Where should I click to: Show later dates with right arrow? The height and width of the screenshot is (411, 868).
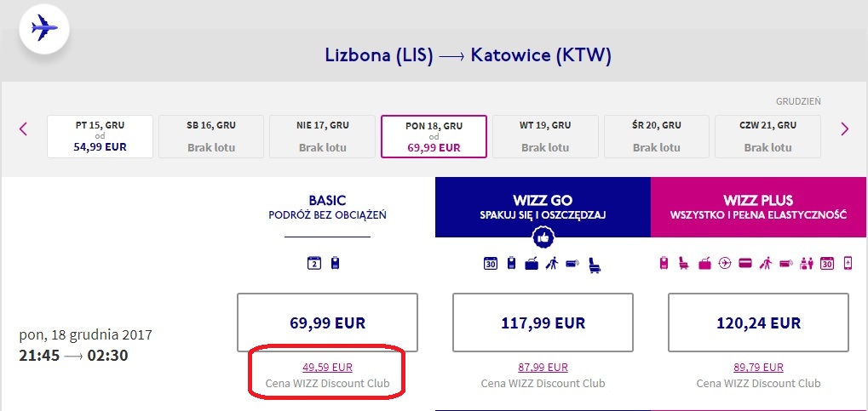(845, 128)
